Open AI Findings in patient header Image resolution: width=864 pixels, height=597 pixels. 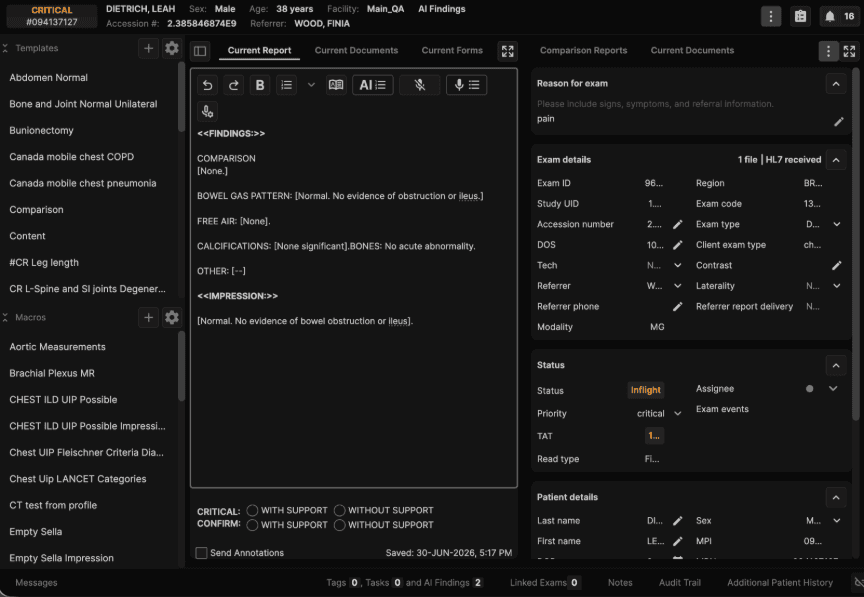click(441, 9)
